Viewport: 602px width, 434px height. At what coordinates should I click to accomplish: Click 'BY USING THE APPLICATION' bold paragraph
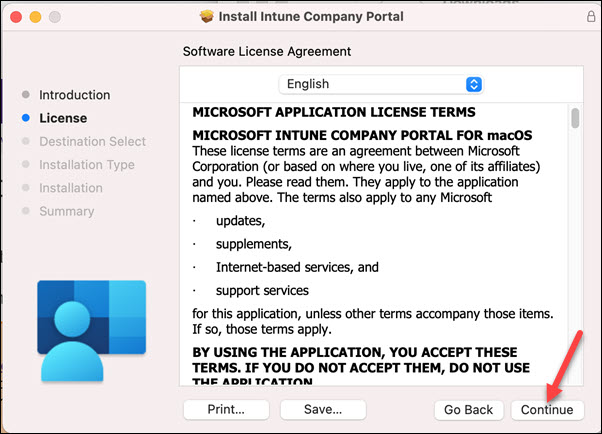pos(361,365)
